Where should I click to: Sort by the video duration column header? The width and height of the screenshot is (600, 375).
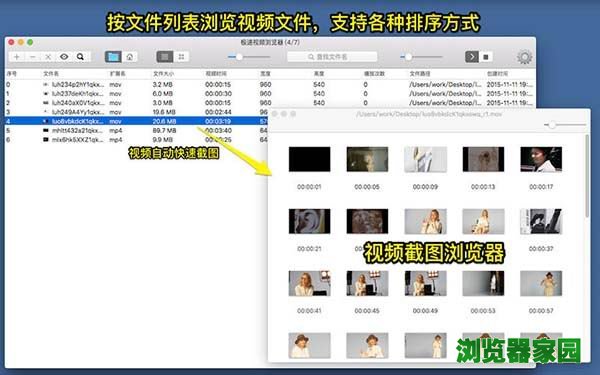click(x=216, y=73)
